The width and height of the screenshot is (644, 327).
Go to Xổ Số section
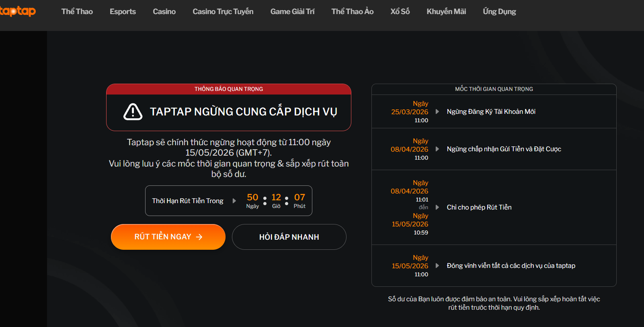400,12
